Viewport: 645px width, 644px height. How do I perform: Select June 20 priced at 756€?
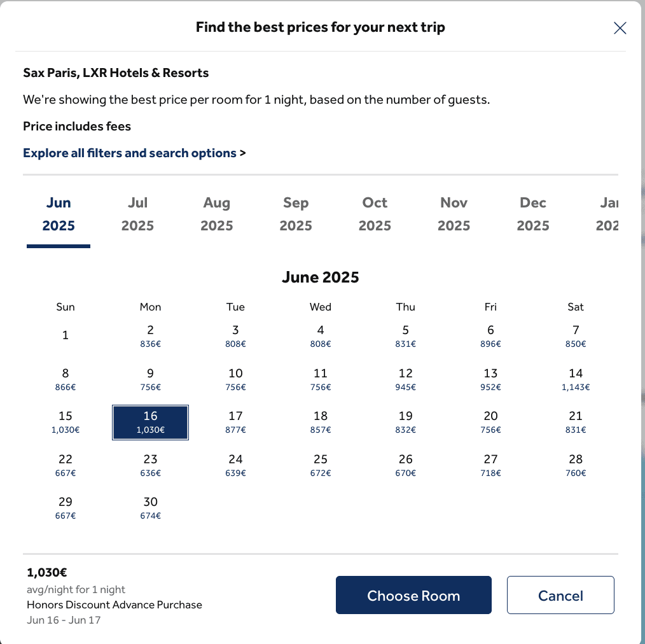click(x=490, y=422)
